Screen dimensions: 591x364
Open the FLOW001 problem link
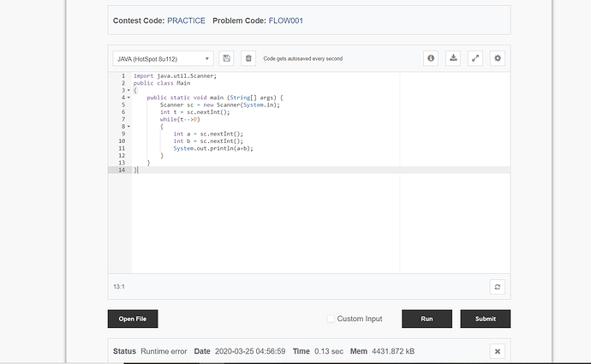(x=286, y=21)
